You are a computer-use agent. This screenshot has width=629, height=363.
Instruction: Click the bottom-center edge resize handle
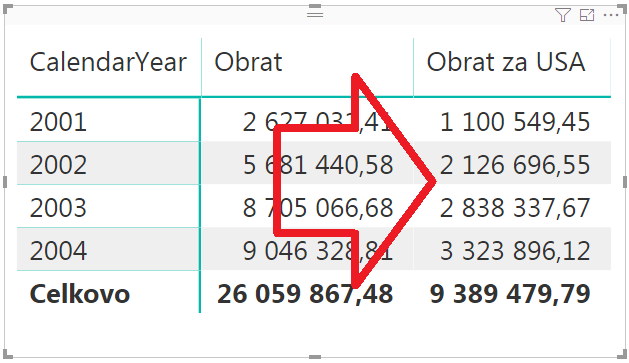[315, 357]
